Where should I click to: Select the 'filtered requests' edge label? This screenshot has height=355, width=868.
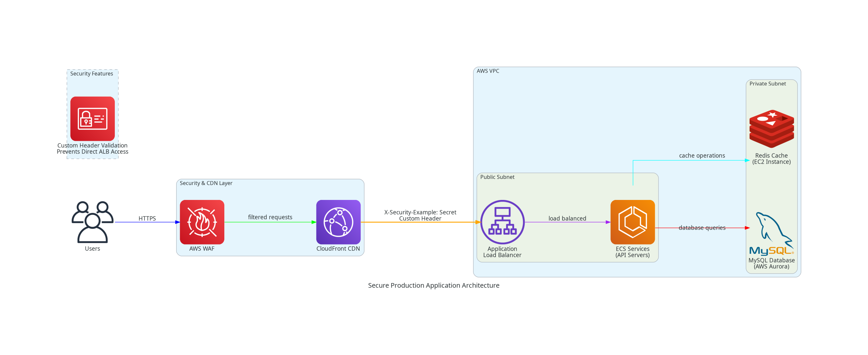(270, 217)
